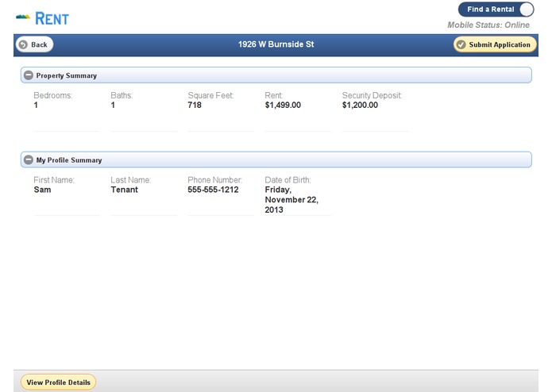Viewport: 552px width, 392px height.
Task: Click the Rent value $1,499.00
Action: 283,105
